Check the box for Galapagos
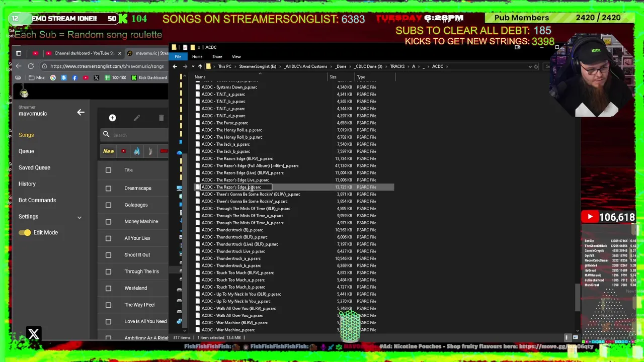Image resolution: width=644 pixels, height=362 pixels. (x=108, y=205)
